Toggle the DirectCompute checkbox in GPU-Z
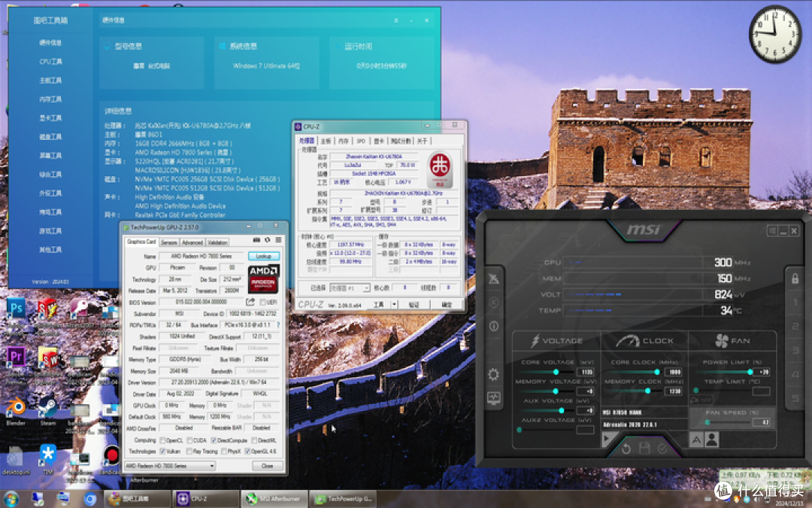Image resolution: width=812 pixels, height=508 pixels. click(214, 440)
